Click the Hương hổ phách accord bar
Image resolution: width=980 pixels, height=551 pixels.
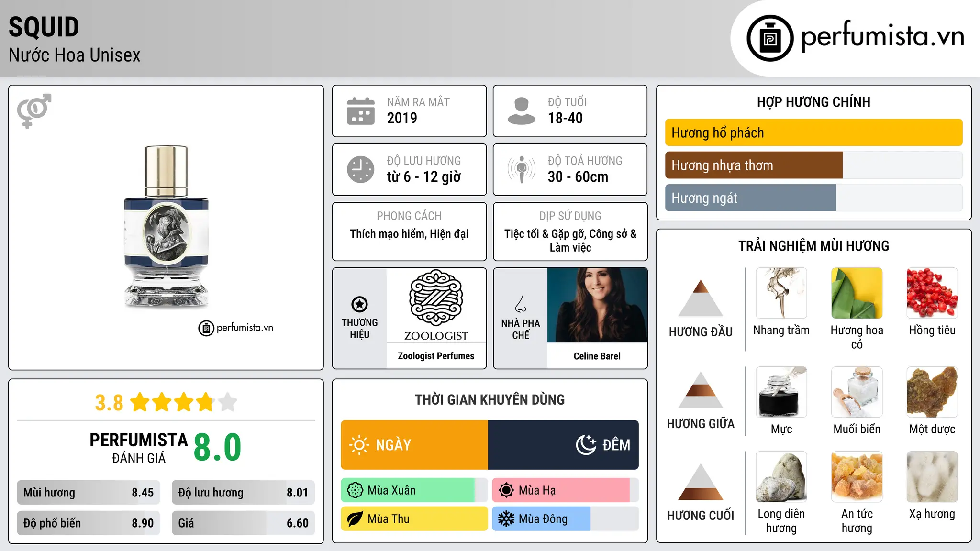[x=814, y=132]
